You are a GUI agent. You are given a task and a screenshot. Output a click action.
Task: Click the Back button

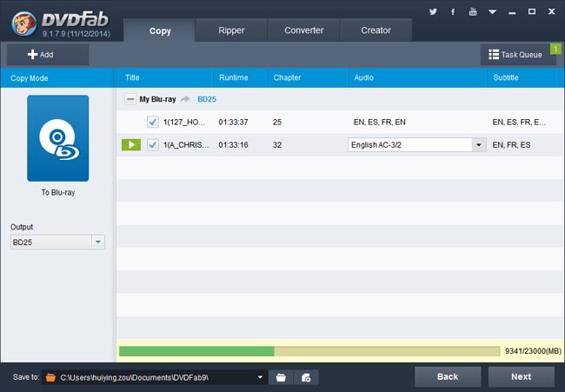[448, 376]
